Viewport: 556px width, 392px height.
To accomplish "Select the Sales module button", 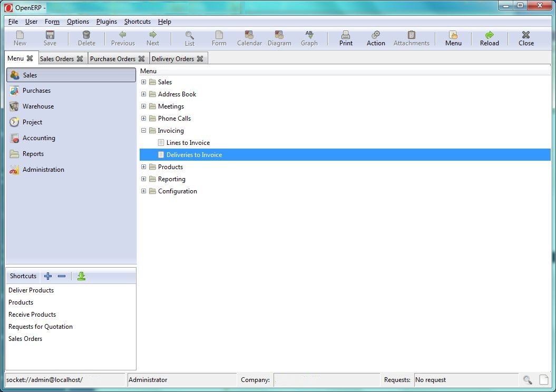I will [x=71, y=75].
